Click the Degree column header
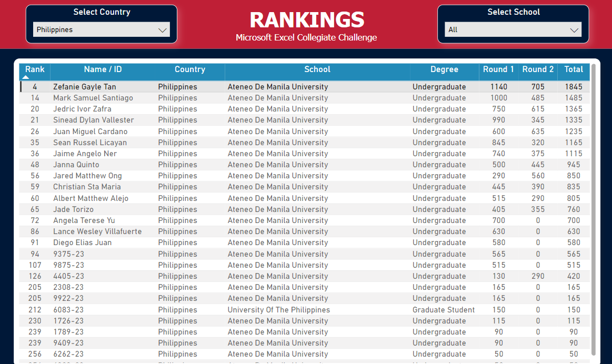Viewport: 612px width, 364px height. click(444, 69)
